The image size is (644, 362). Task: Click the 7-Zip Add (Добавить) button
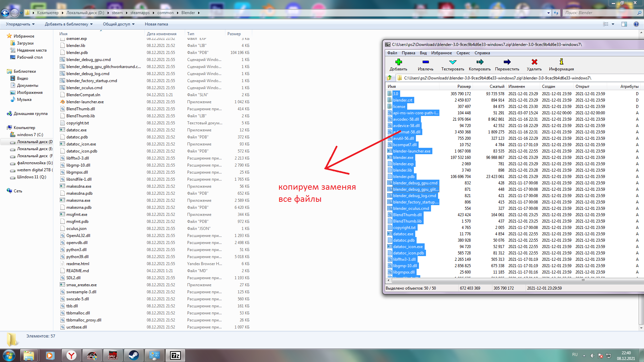click(x=398, y=64)
